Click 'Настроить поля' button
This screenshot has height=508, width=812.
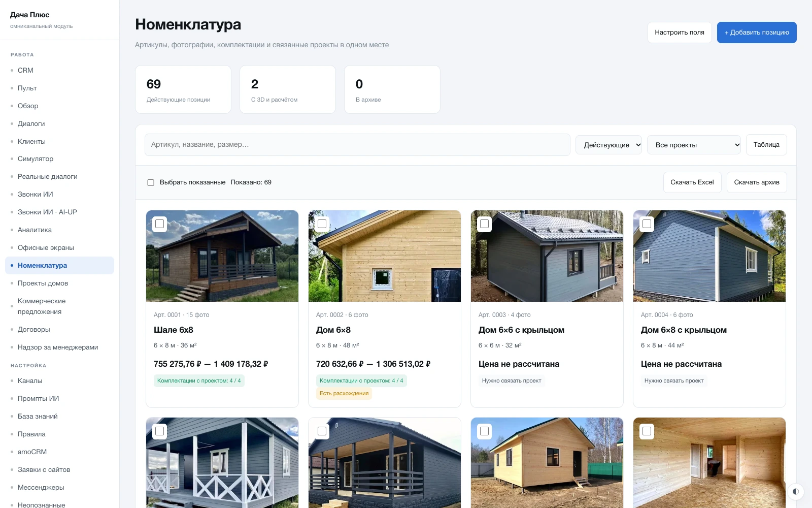(680, 33)
